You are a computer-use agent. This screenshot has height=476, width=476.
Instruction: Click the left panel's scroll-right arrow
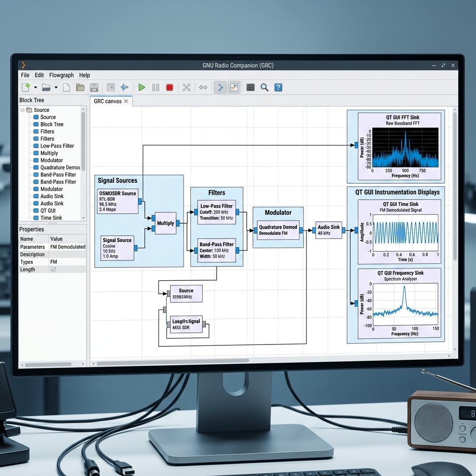point(83,364)
